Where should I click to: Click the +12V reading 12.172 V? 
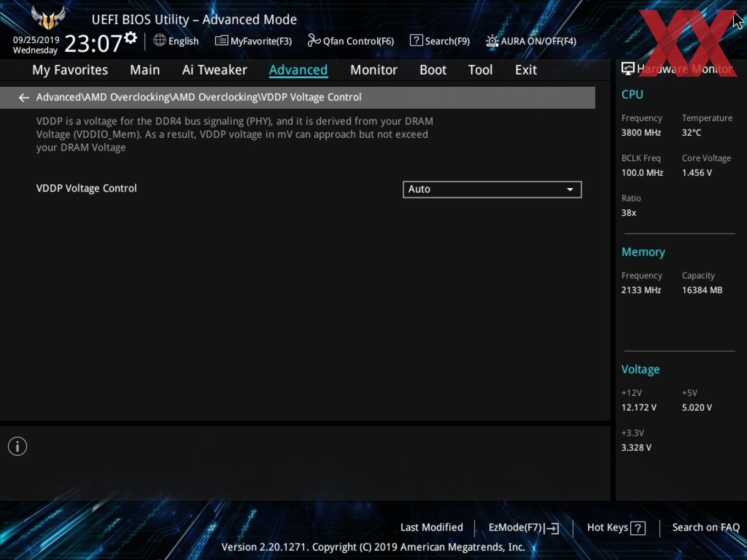(x=639, y=407)
